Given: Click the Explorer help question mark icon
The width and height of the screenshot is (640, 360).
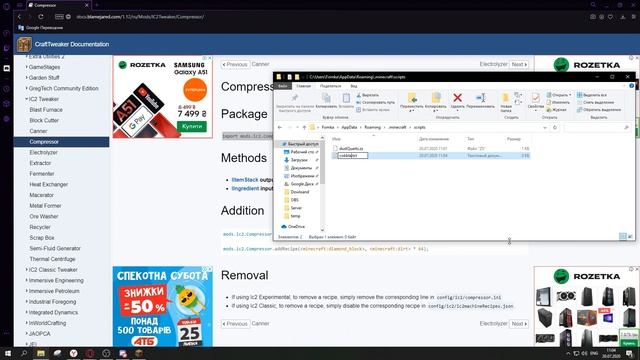Looking at the screenshot, I should [631, 86].
